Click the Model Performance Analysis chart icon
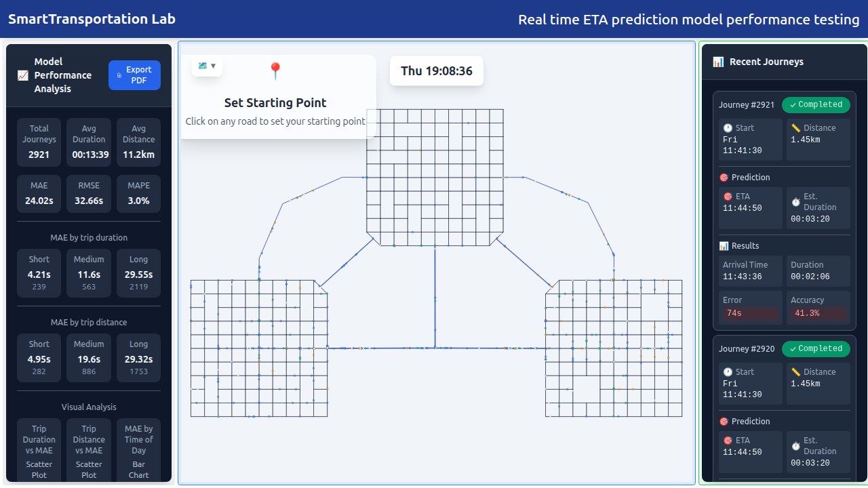 (x=22, y=75)
